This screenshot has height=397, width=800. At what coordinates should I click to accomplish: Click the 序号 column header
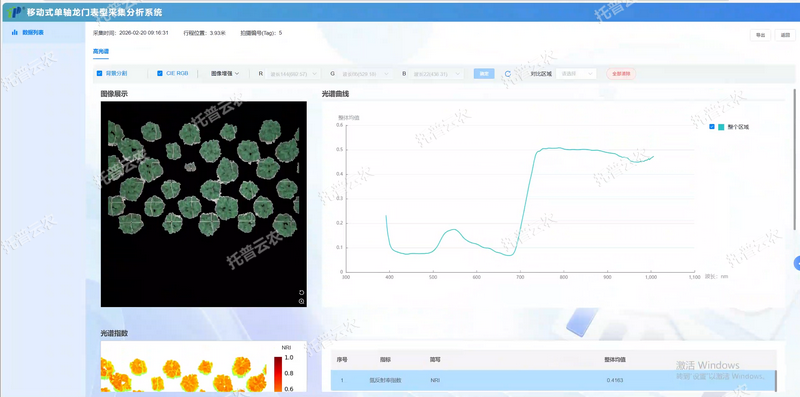pos(342,360)
